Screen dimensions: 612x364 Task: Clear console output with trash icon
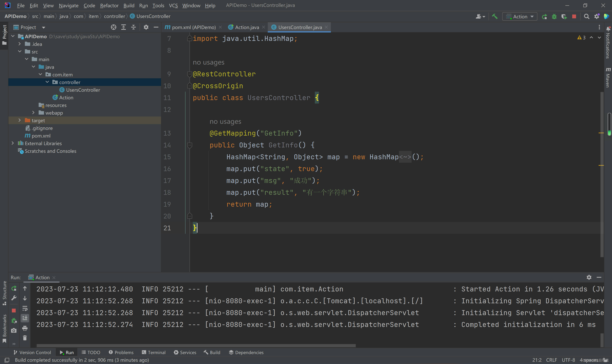pyautogui.click(x=25, y=338)
